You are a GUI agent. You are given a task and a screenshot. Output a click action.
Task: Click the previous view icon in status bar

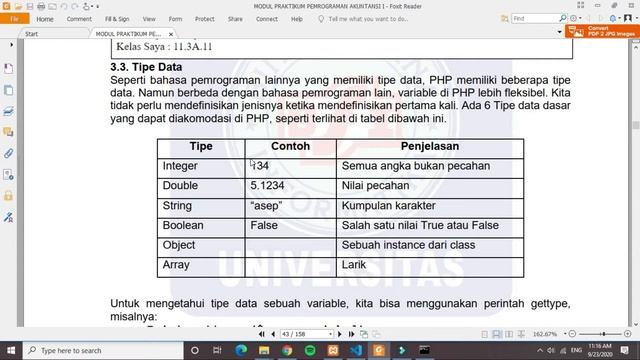(364, 334)
